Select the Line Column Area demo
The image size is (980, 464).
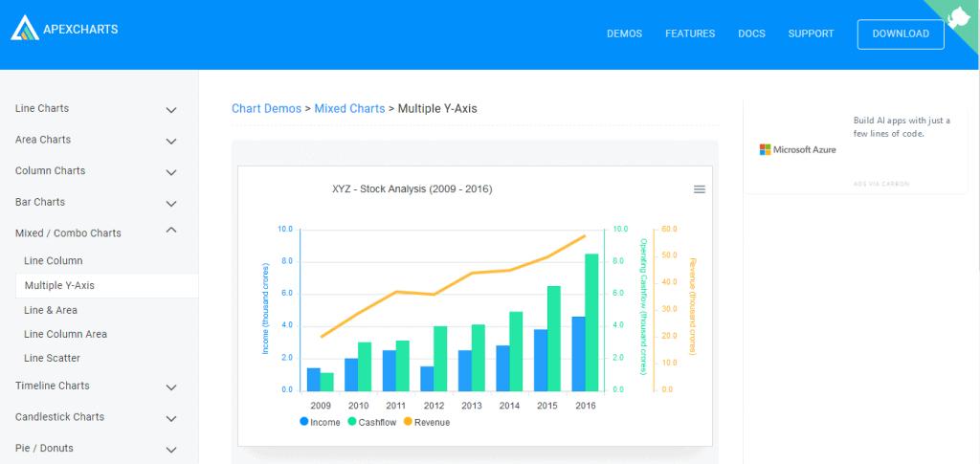(x=66, y=334)
